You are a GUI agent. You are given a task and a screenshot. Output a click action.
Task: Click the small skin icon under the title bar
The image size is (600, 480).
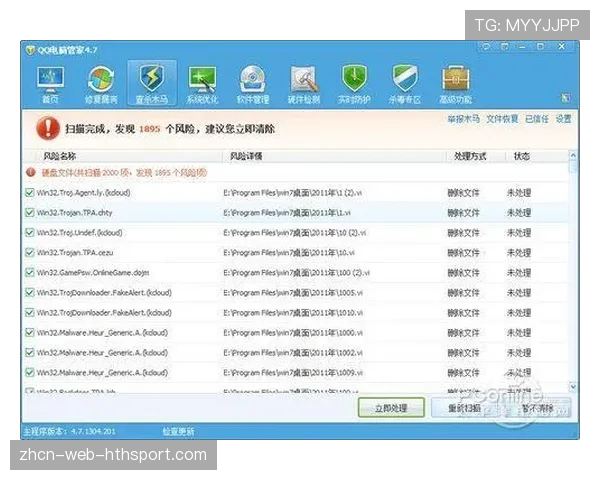(566, 98)
